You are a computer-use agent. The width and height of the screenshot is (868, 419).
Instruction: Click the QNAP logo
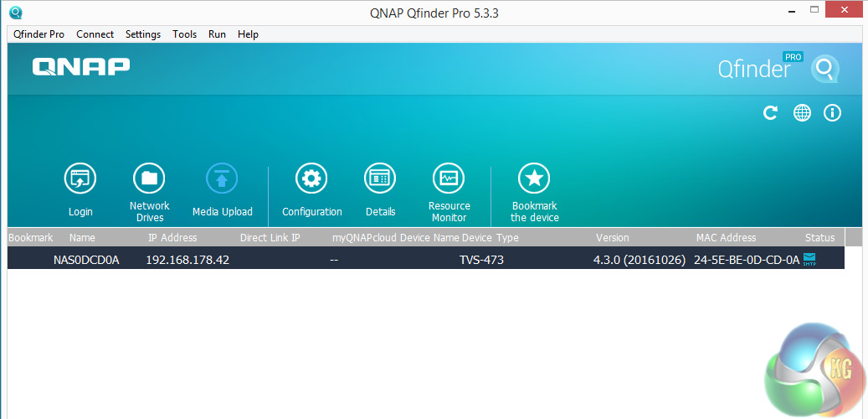81,66
